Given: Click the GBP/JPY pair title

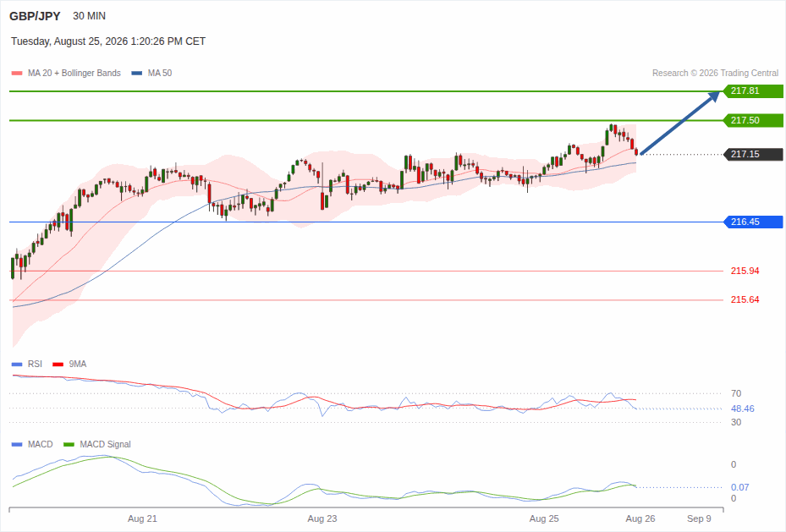Looking at the screenshot, I should coord(35,16).
